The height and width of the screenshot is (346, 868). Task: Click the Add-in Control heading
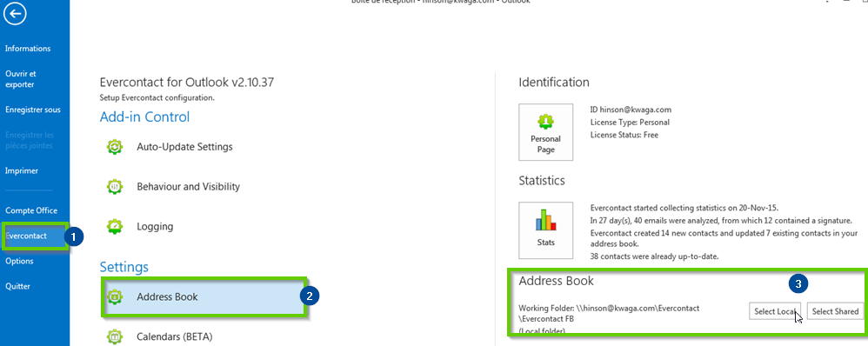144,116
